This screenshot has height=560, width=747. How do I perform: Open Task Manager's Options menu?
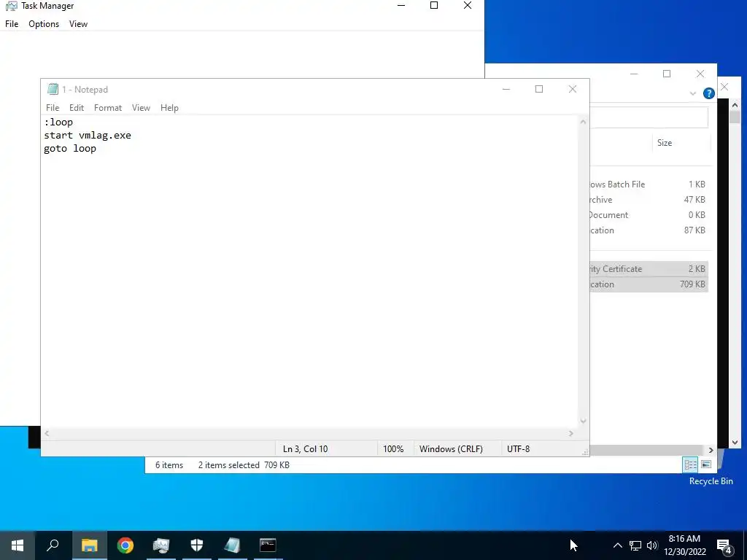[x=44, y=24]
